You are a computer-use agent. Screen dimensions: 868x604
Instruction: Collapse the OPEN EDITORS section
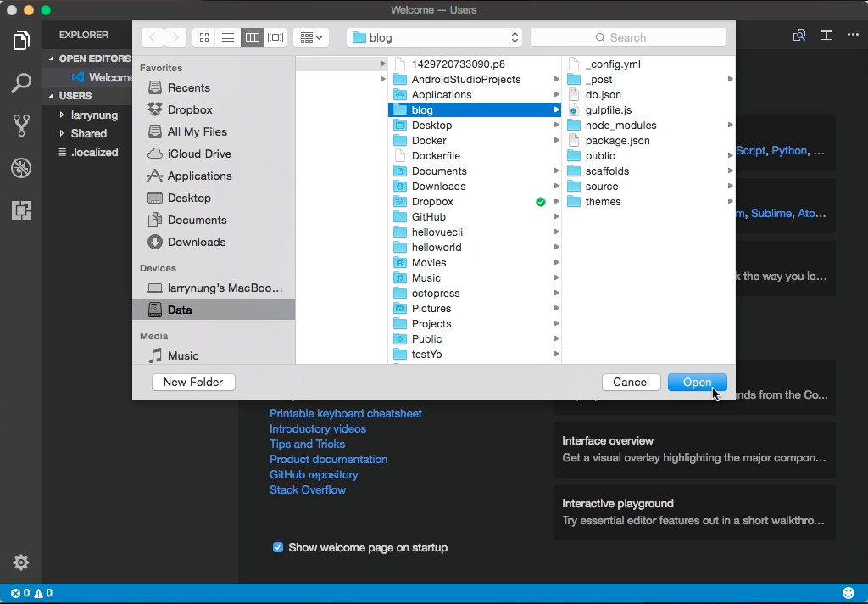(52, 59)
